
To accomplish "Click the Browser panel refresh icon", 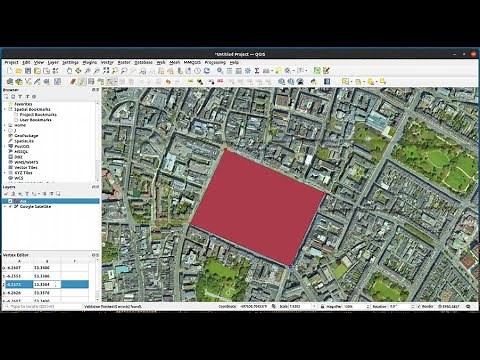I will [x=13, y=97].
